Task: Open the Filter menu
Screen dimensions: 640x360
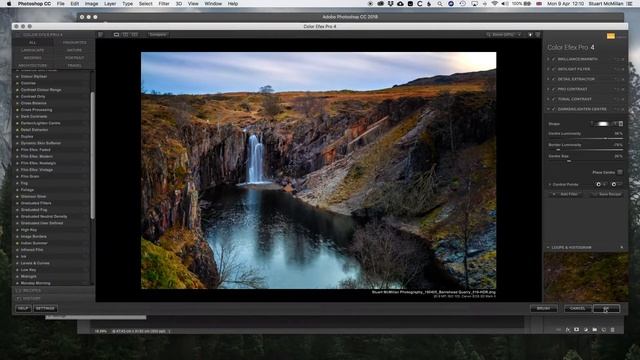Action: pos(164,4)
